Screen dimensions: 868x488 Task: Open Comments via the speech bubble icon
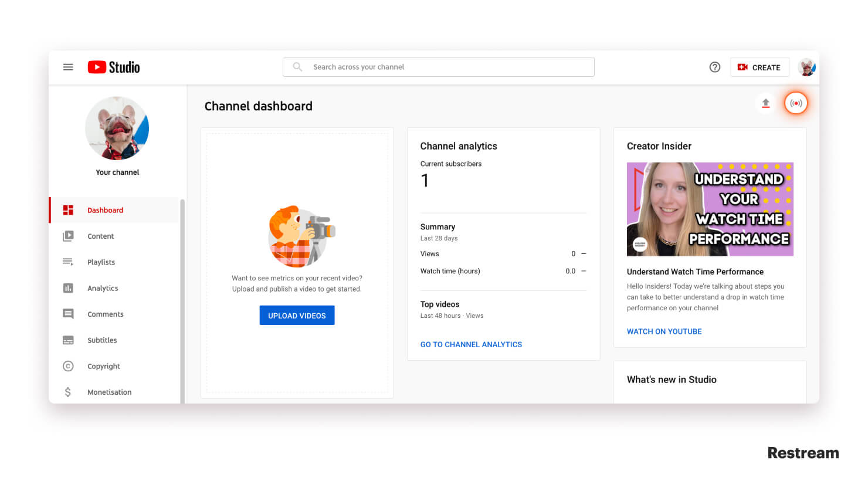point(67,314)
